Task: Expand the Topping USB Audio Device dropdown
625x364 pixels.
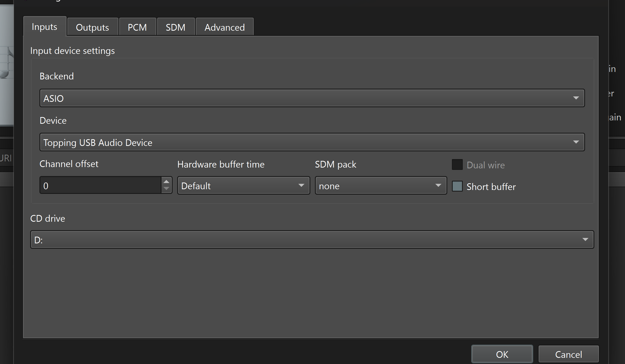Action: pos(312,142)
